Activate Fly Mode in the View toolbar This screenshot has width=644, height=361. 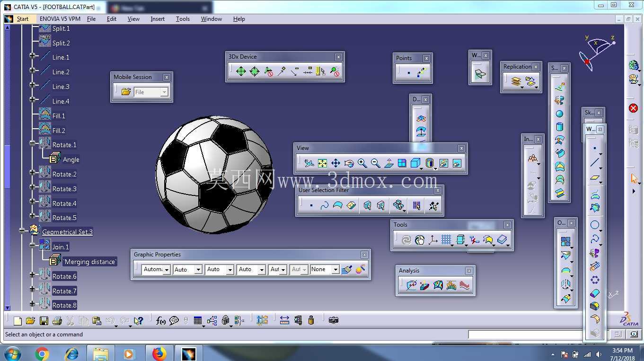(309, 163)
